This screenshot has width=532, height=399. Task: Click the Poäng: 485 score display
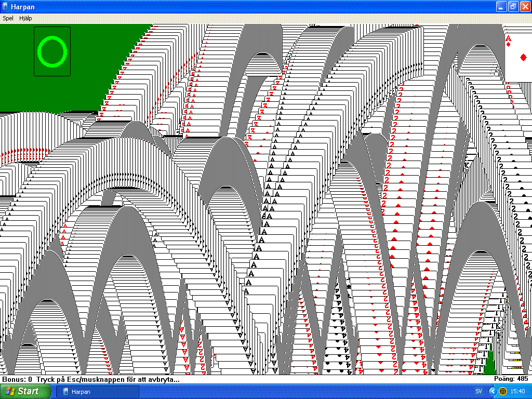[x=511, y=379]
